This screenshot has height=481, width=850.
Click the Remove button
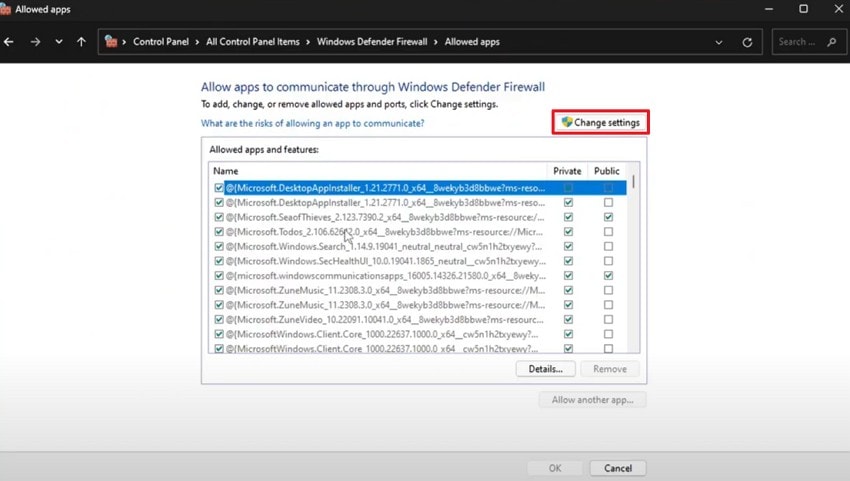coord(610,369)
